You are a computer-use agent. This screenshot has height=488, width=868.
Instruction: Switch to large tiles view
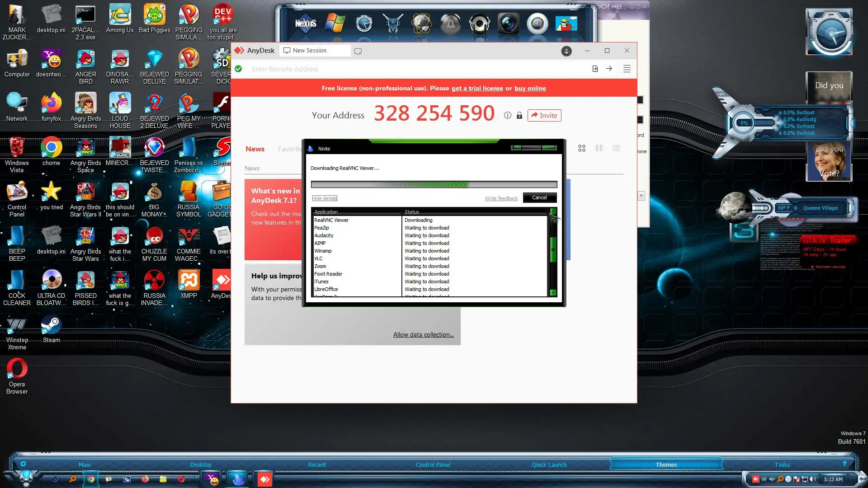coord(582,148)
